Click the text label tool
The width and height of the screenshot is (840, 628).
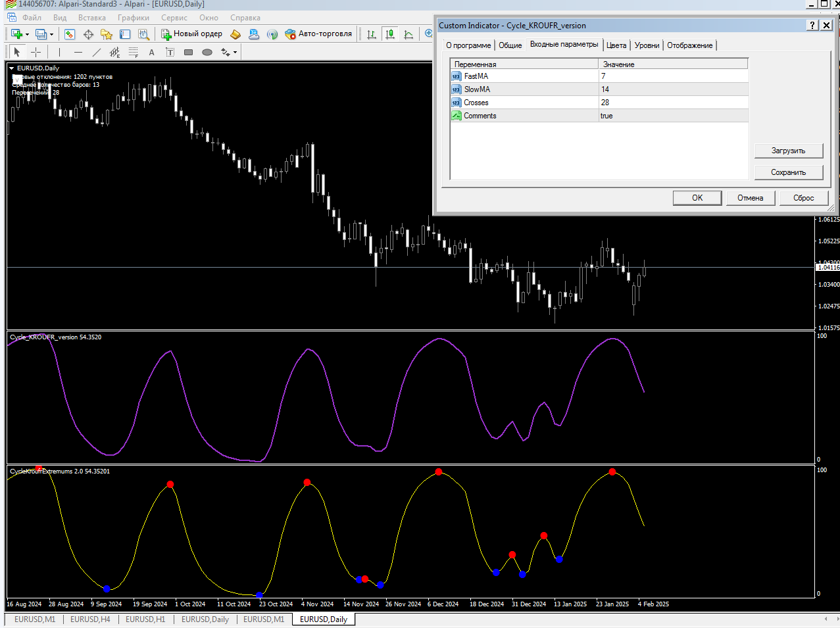(x=170, y=52)
